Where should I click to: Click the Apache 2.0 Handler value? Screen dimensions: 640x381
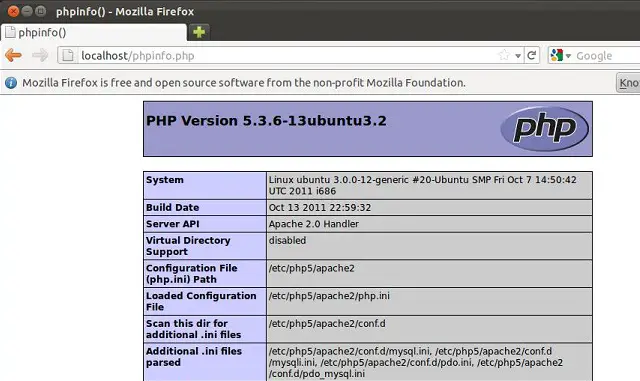(313, 224)
